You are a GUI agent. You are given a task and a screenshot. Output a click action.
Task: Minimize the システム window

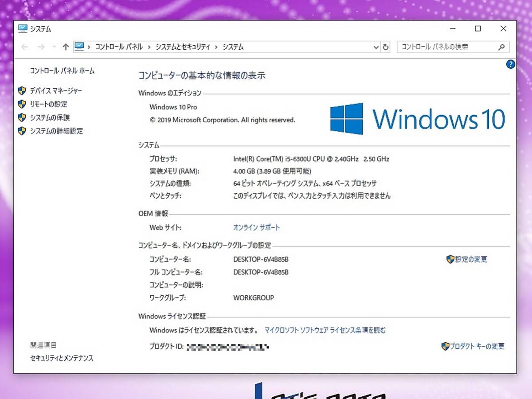(453, 29)
